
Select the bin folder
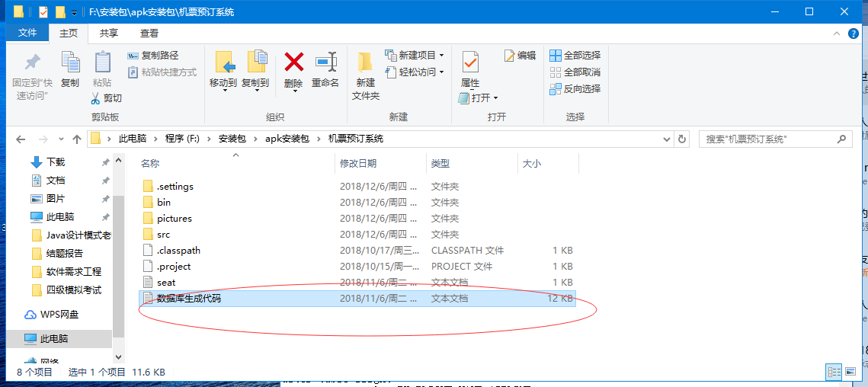(357, 203)
